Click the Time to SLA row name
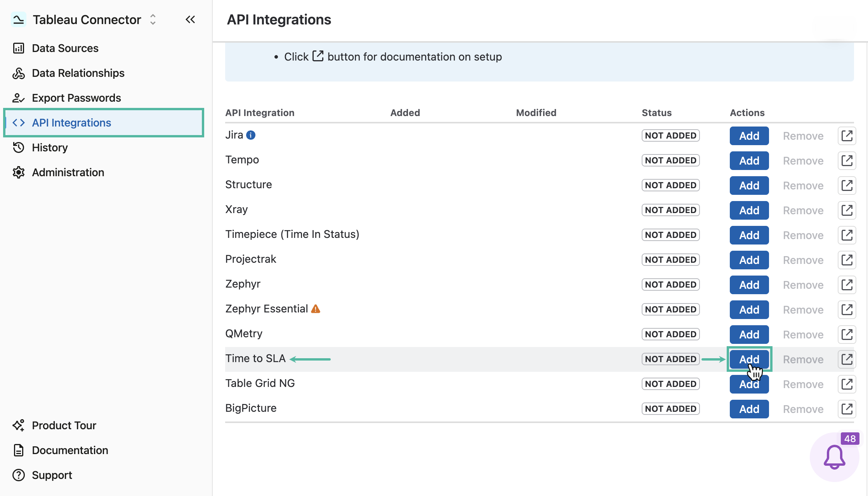 (255, 359)
